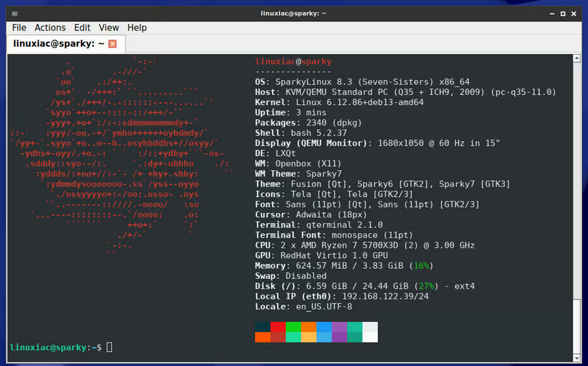588x366 pixels.
Task: Click the white color block, bottom row
Action: coord(370,337)
